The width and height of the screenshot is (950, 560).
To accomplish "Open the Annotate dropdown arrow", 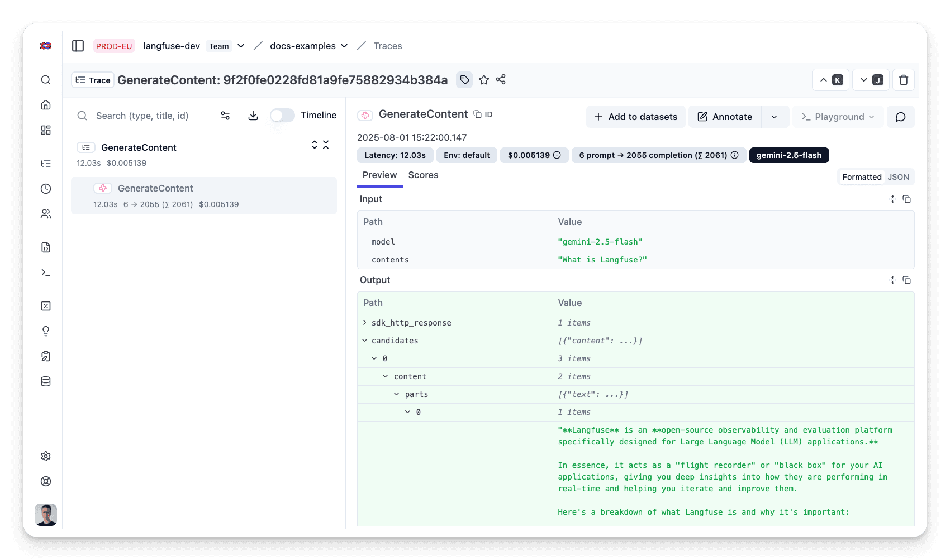I will 774,117.
